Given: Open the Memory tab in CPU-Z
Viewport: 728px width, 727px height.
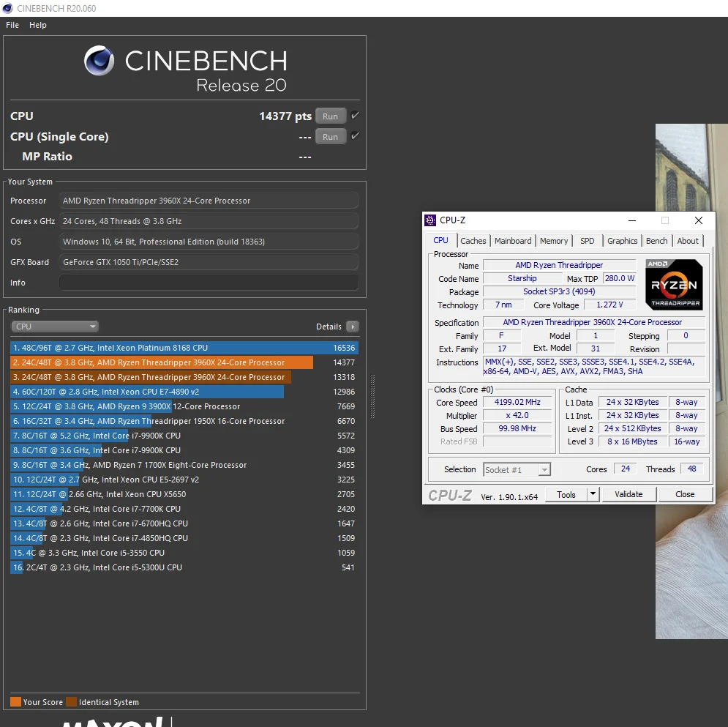Looking at the screenshot, I should point(554,241).
